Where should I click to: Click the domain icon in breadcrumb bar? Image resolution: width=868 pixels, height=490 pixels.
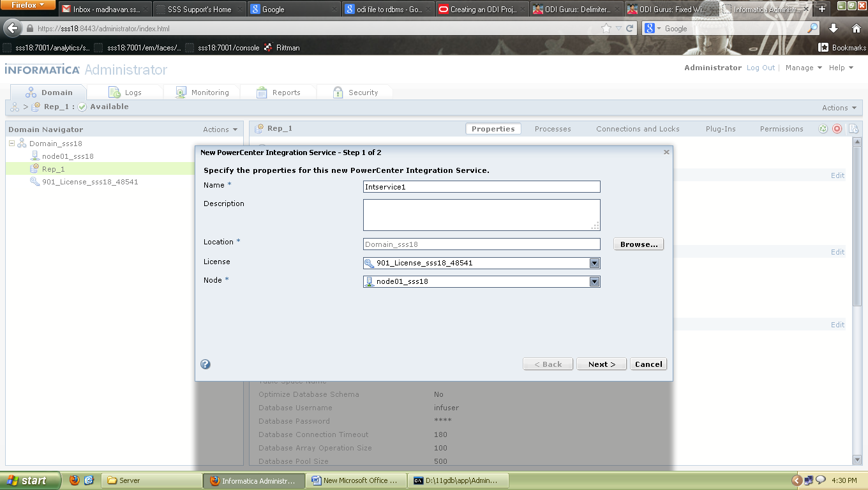coord(15,107)
